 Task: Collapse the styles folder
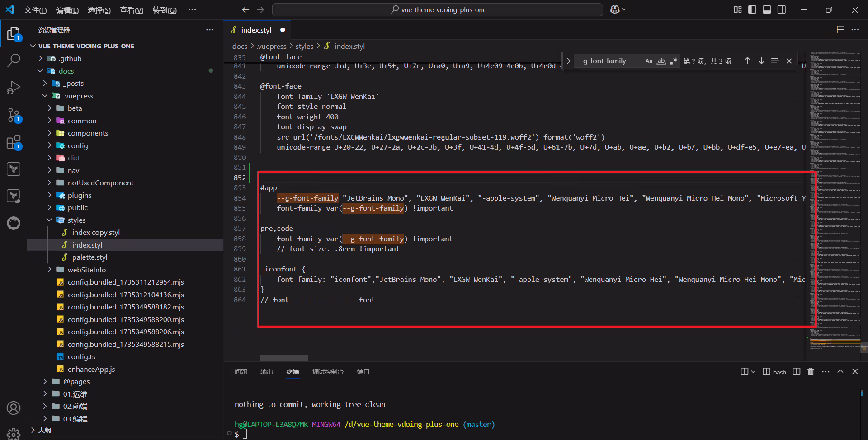[x=76, y=220]
